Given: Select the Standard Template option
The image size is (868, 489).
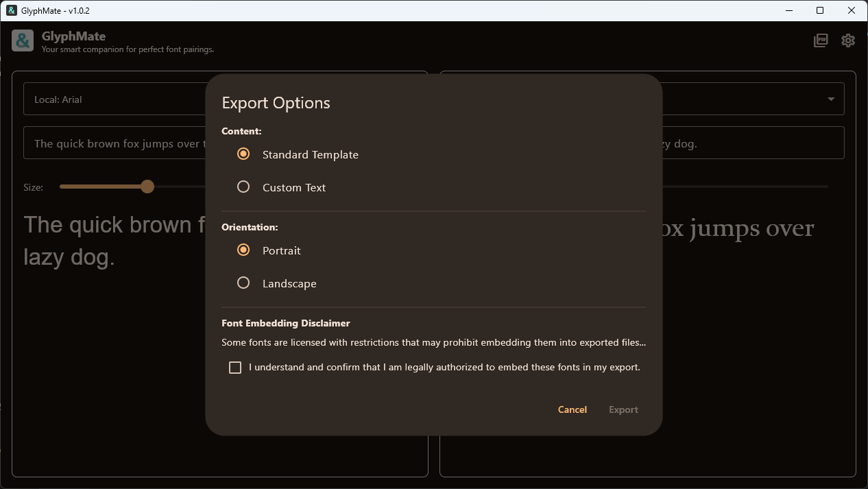Looking at the screenshot, I should click(243, 154).
